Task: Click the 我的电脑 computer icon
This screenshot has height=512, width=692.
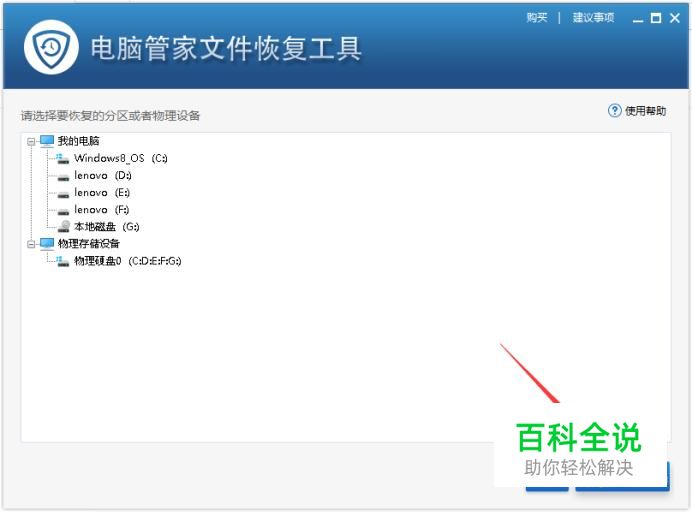Action: pyautogui.click(x=47, y=141)
